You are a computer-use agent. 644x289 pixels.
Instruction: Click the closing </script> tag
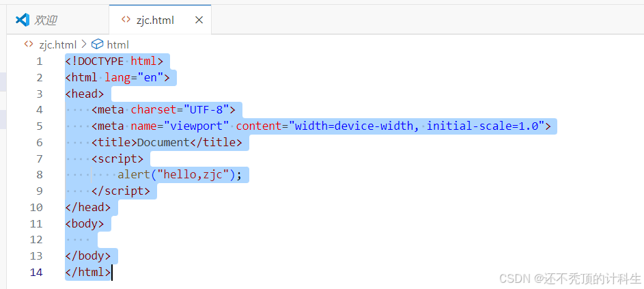point(121,191)
